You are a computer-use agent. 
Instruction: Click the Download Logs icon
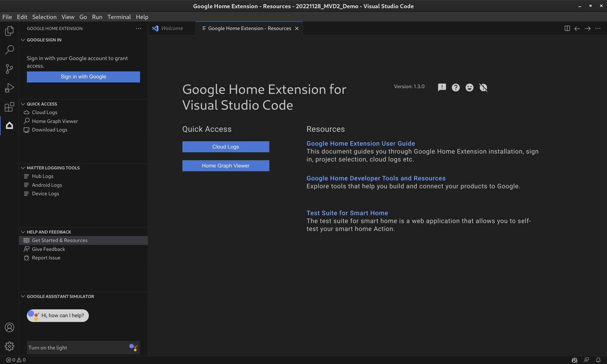(x=27, y=130)
